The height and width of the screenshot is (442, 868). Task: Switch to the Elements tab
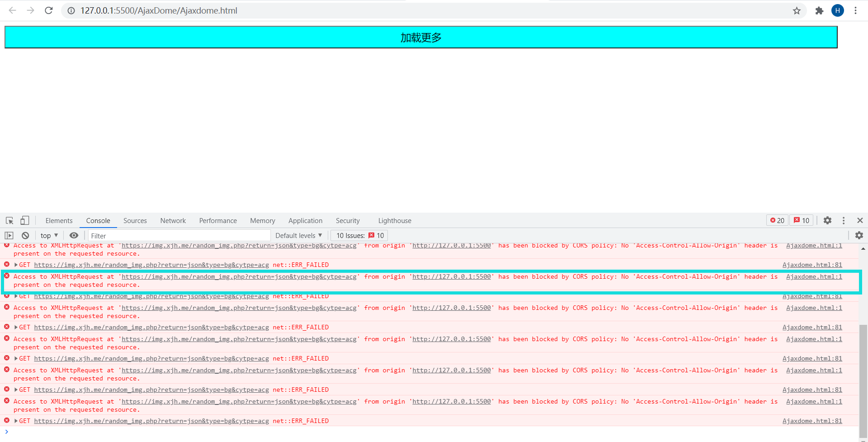tap(59, 220)
